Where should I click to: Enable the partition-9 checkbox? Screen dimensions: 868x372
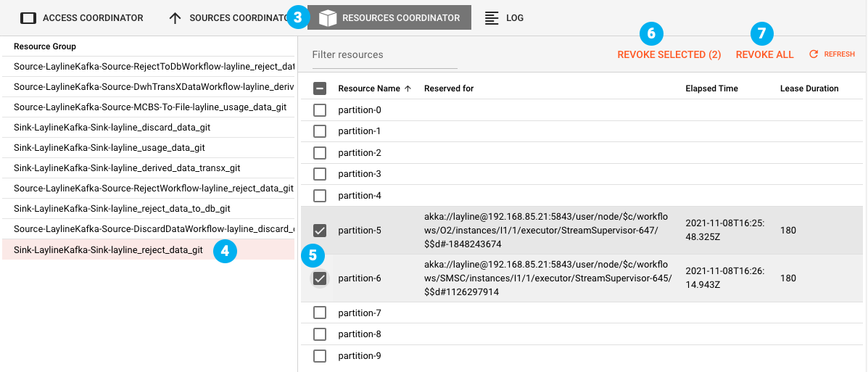click(x=320, y=356)
